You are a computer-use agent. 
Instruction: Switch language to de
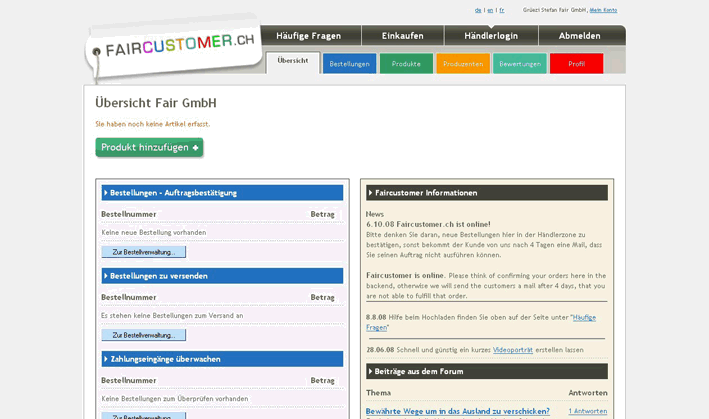(x=478, y=10)
